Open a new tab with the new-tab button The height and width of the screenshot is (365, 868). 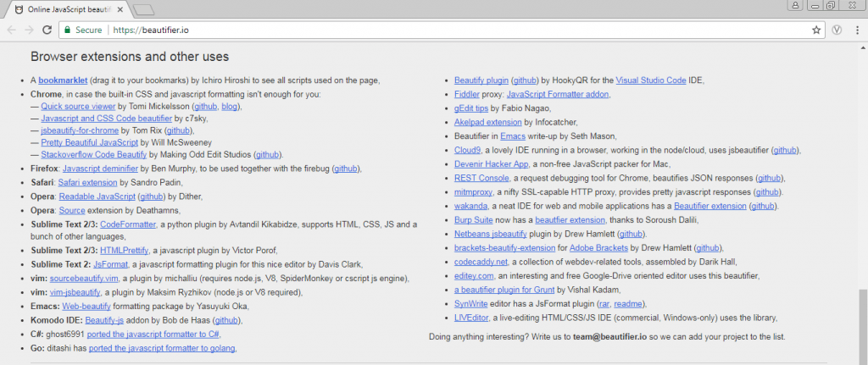tap(143, 9)
